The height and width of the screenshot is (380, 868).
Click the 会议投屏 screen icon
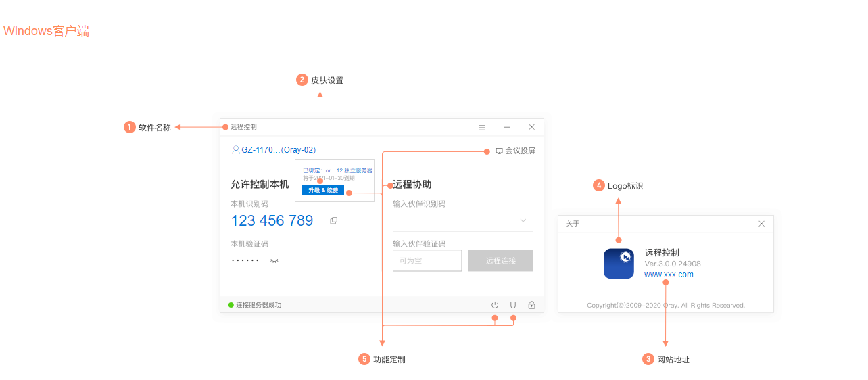[x=499, y=151]
